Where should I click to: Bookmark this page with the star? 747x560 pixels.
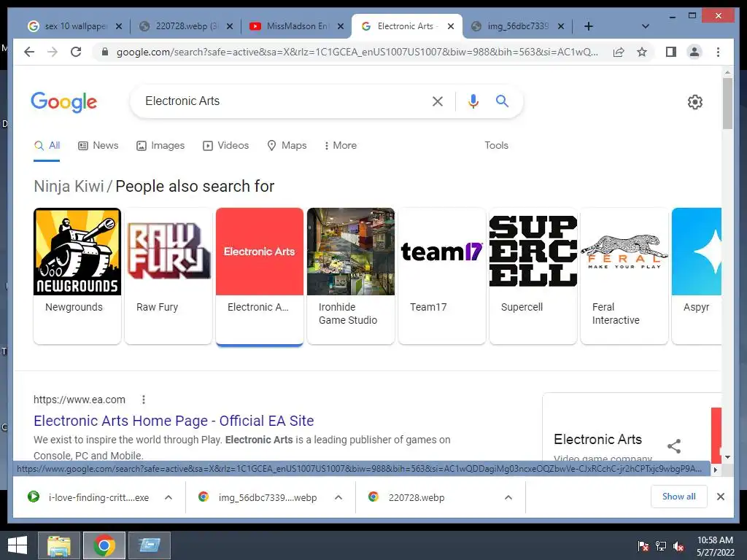pos(642,52)
